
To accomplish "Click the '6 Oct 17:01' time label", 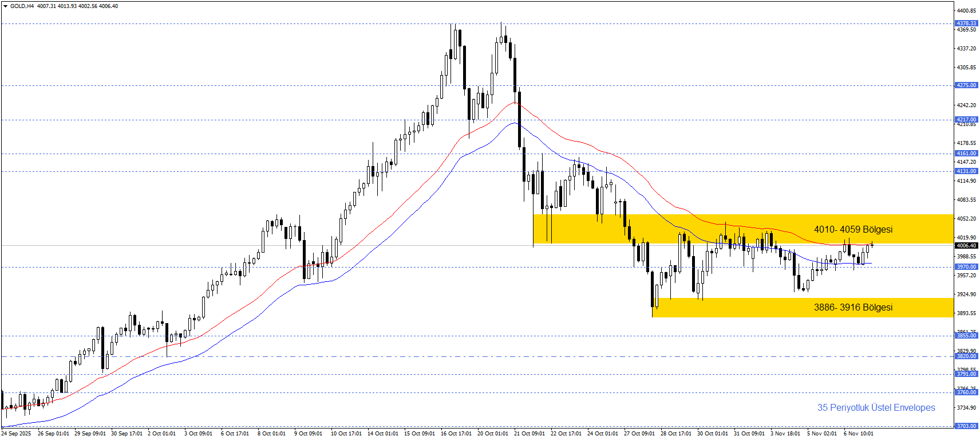I will coord(235,434).
